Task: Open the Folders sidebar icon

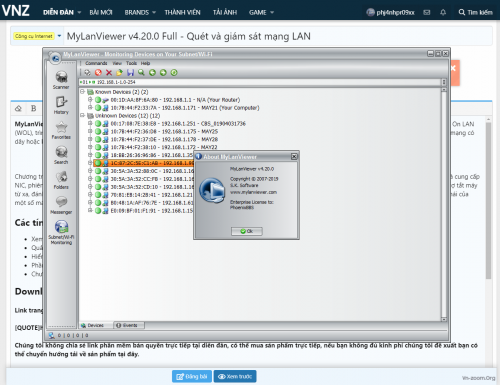Action: point(61,180)
